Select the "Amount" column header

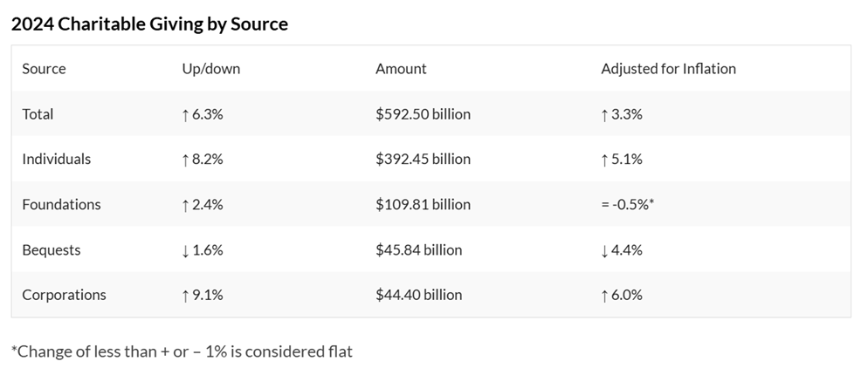click(401, 69)
